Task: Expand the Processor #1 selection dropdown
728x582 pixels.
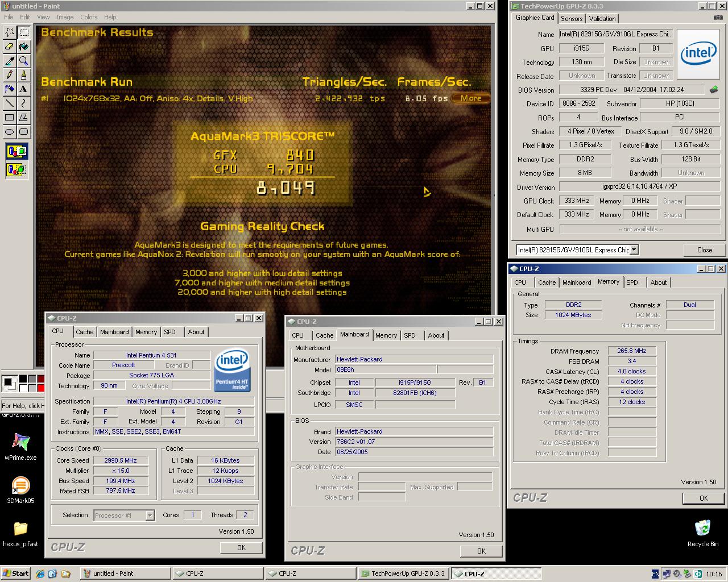Action: coord(150,515)
